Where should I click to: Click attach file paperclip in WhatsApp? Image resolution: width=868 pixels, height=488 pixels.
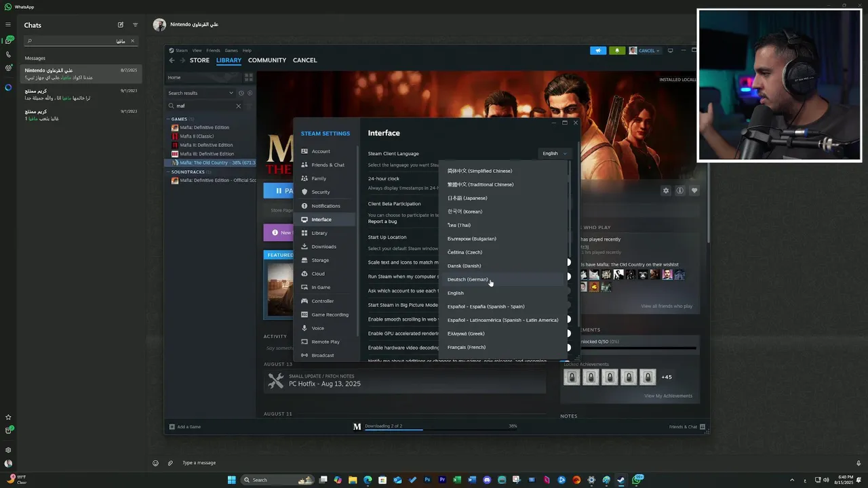pyautogui.click(x=170, y=463)
